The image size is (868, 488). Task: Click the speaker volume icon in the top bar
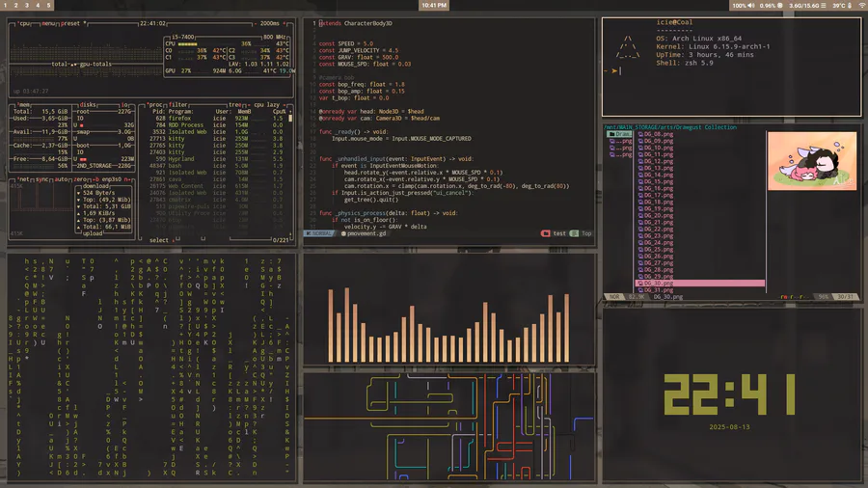coord(751,6)
